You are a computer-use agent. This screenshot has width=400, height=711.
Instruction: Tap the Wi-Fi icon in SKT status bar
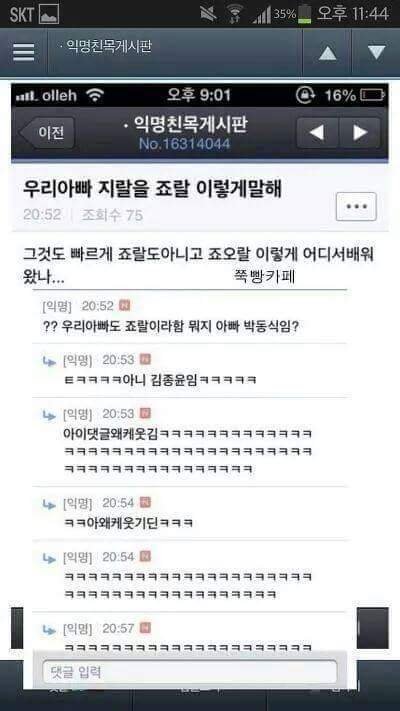[234, 14]
